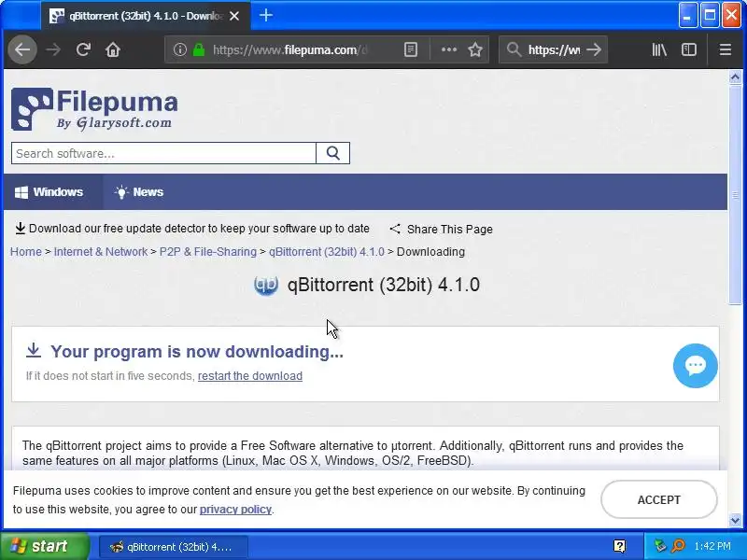Open Internet & Network breadcrumb

pyautogui.click(x=101, y=251)
